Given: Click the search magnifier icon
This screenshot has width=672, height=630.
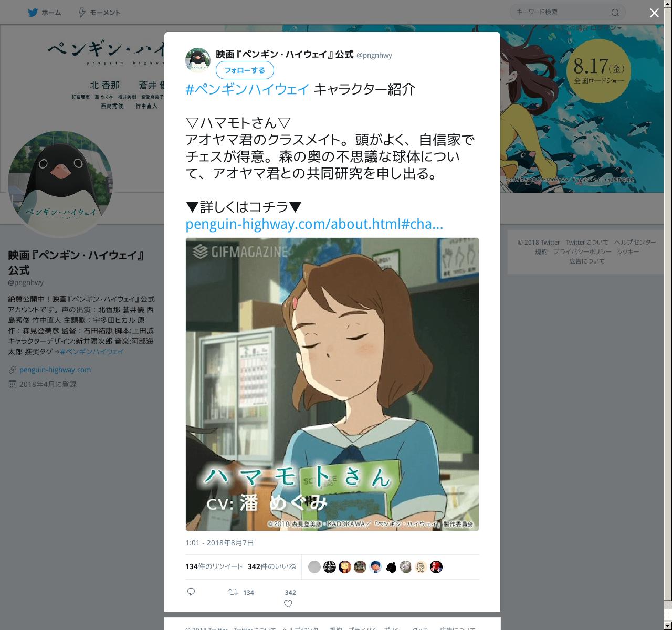Looking at the screenshot, I should pos(615,13).
